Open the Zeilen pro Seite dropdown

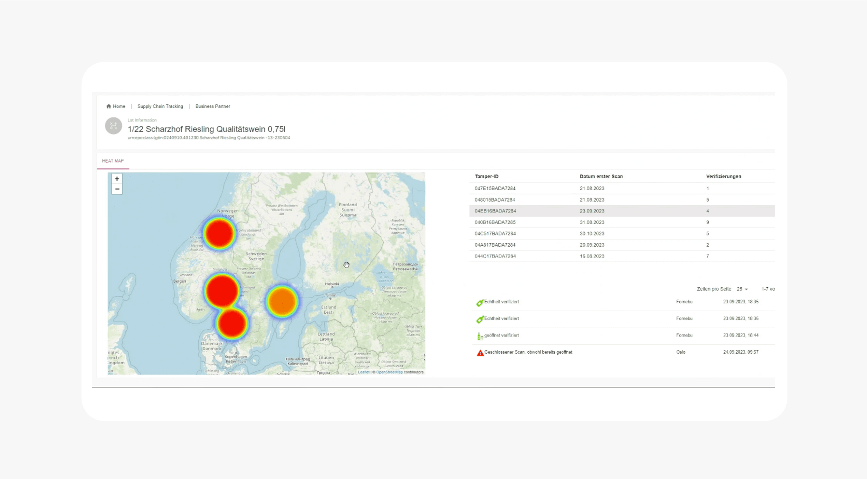click(x=742, y=289)
